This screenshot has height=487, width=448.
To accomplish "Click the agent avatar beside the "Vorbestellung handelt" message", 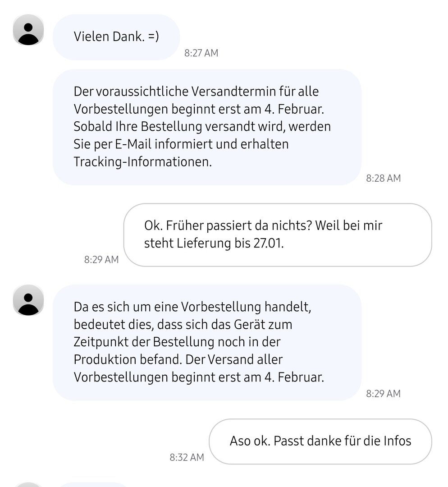I will 28,300.
